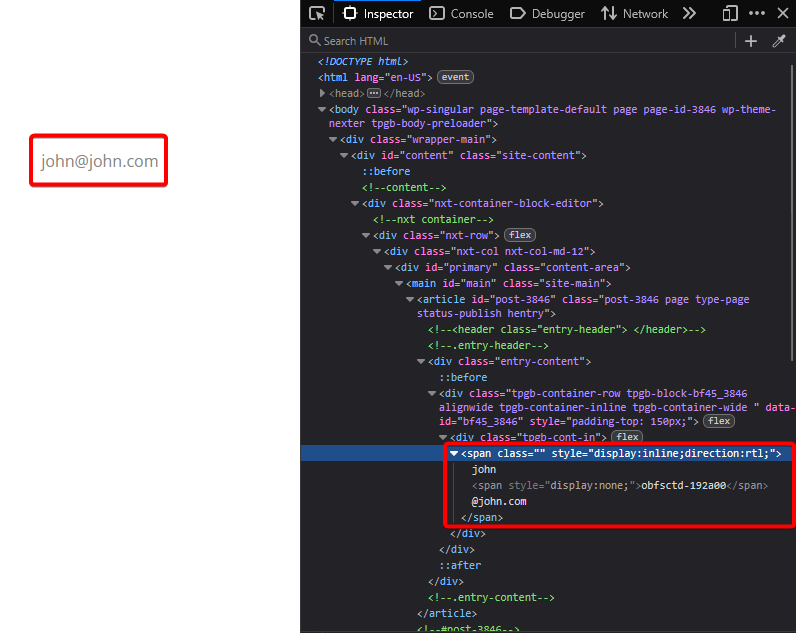The height and width of the screenshot is (633, 796).
Task: Show more tools chevron
Action: (689, 13)
